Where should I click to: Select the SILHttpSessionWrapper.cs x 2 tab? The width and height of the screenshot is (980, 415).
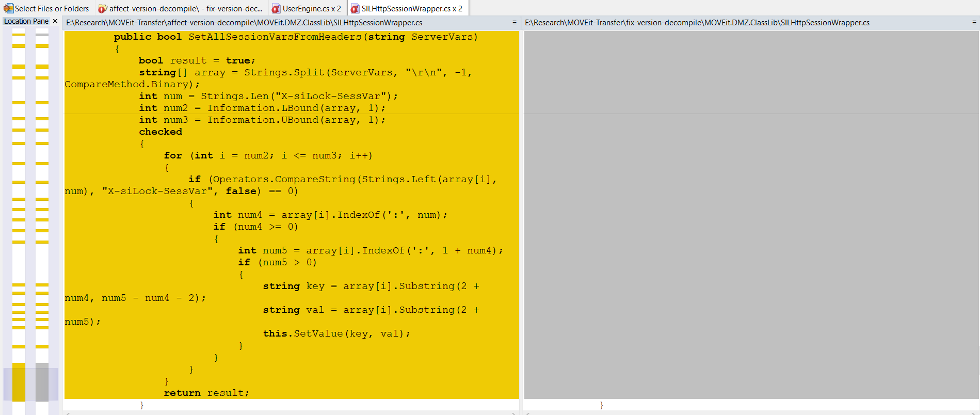(x=407, y=8)
